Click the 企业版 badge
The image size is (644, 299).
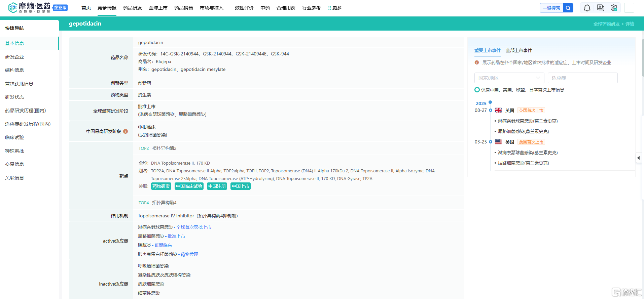[61, 7]
